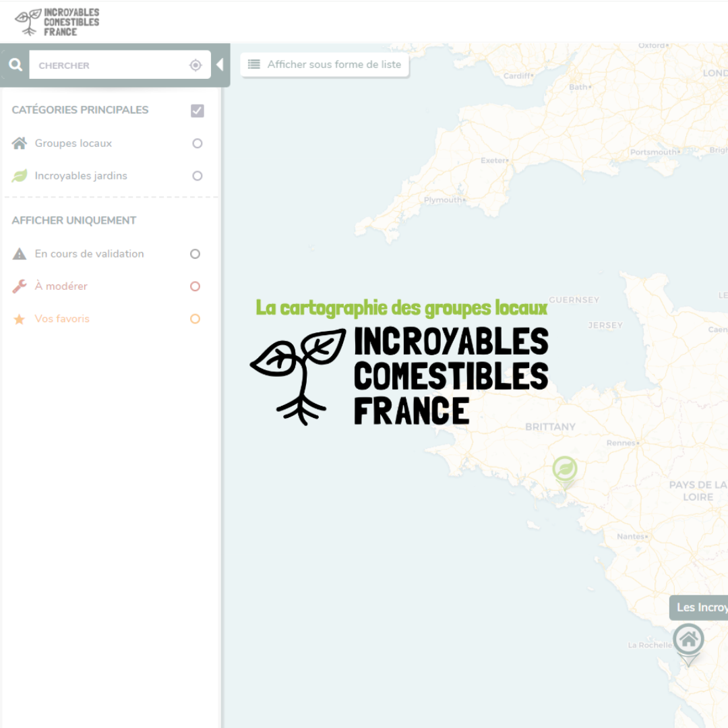Click the Incroyables jardins label
The width and height of the screenshot is (728, 728).
point(81,175)
